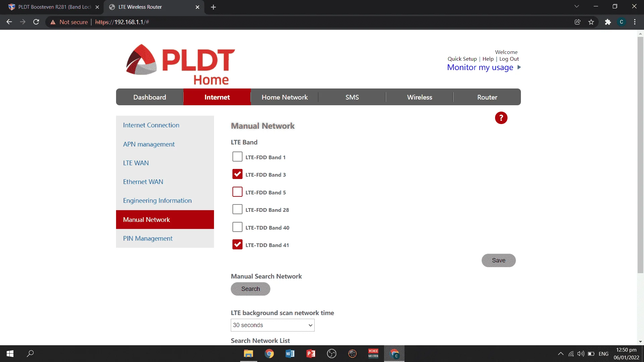Open the red help question mark icon
Screen dimensions: 644x362
tap(501, 118)
